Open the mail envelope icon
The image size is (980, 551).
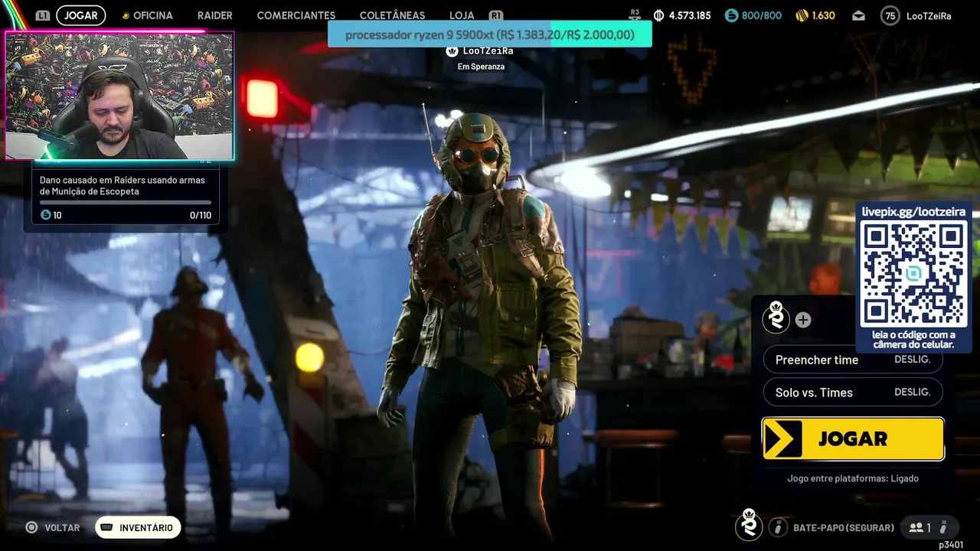858,15
